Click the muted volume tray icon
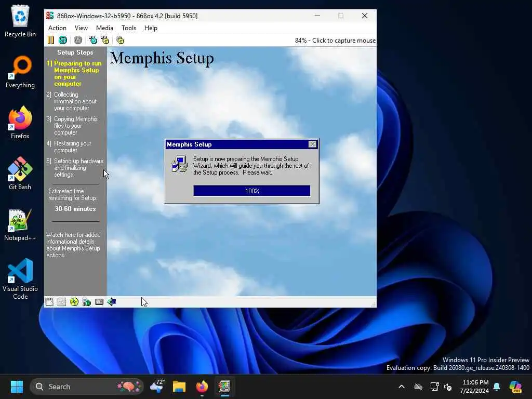The height and width of the screenshot is (399, 532). tap(448, 387)
